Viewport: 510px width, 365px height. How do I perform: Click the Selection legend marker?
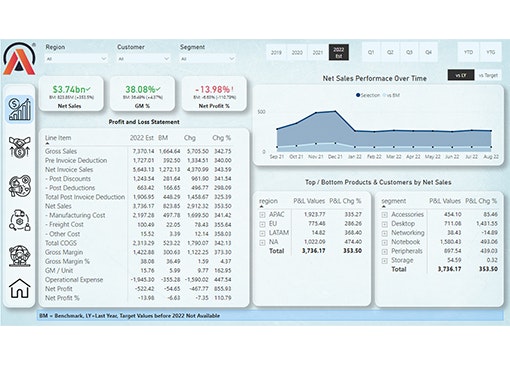click(x=358, y=95)
